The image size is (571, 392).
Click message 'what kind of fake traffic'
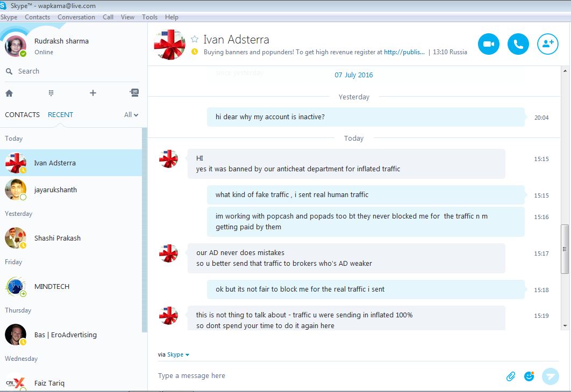(366, 195)
